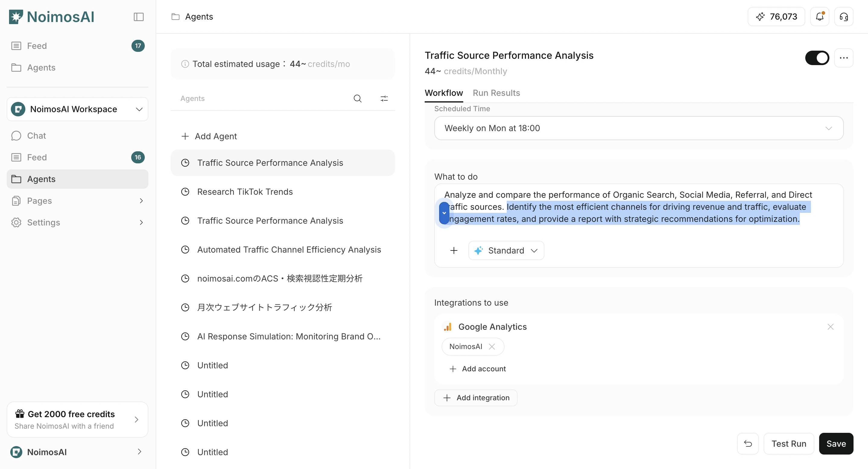Image resolution: width=868 pixels, height=469 pixels.
Task: Remove the NoimosAI account chip
Action: (x=492, y=346)
